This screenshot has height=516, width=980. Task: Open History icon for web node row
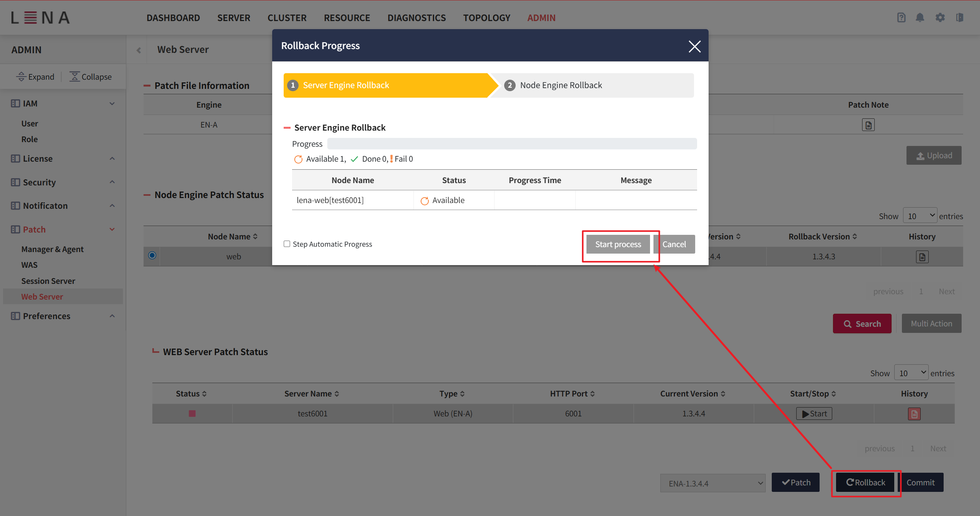coord(922,257)
